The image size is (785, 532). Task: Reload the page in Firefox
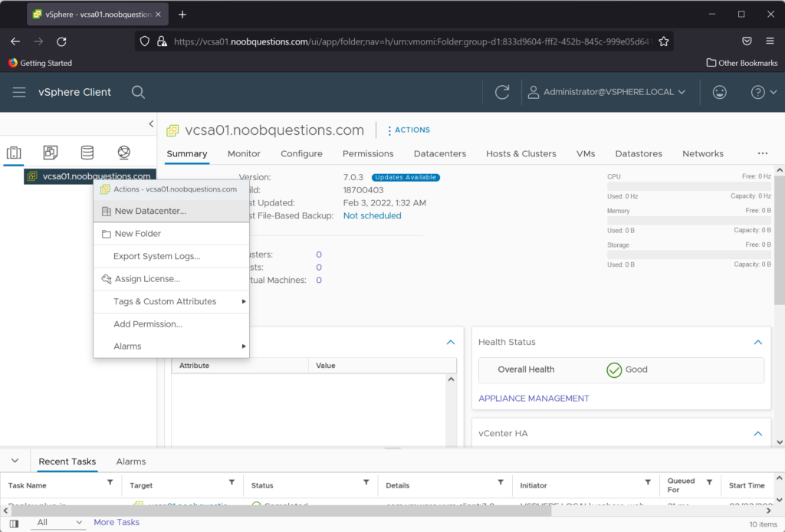(61, 41)
